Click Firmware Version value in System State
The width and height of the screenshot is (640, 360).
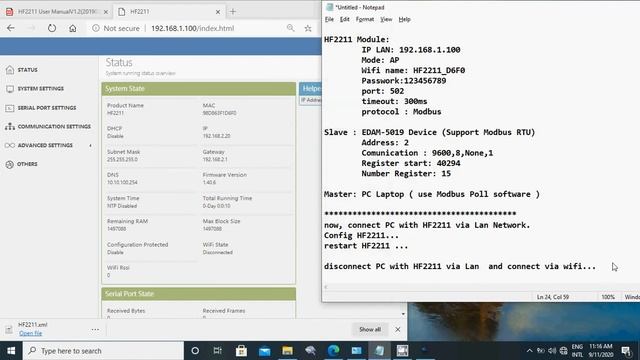click(209, 182)
